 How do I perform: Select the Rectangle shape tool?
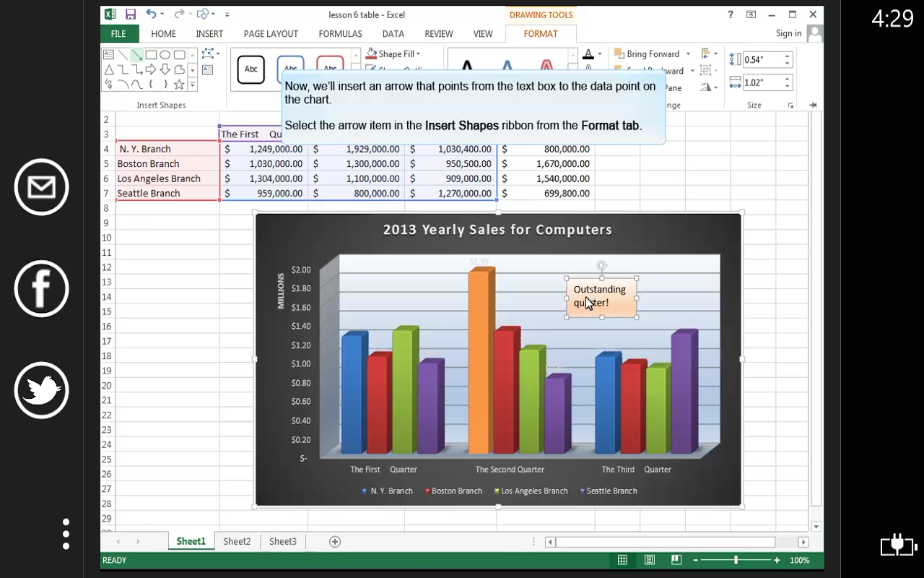[152, 55]
